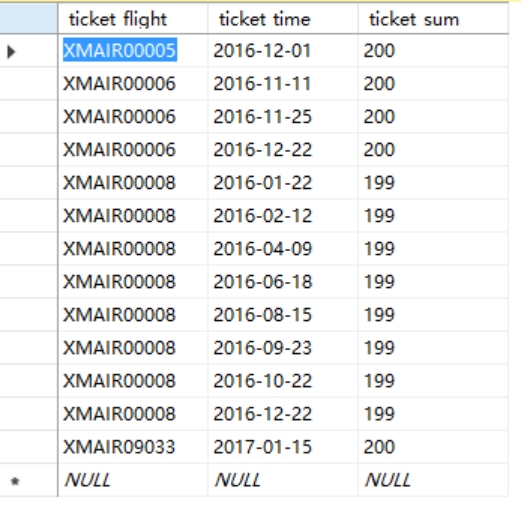Click the ticket time column header

[283, 19]
